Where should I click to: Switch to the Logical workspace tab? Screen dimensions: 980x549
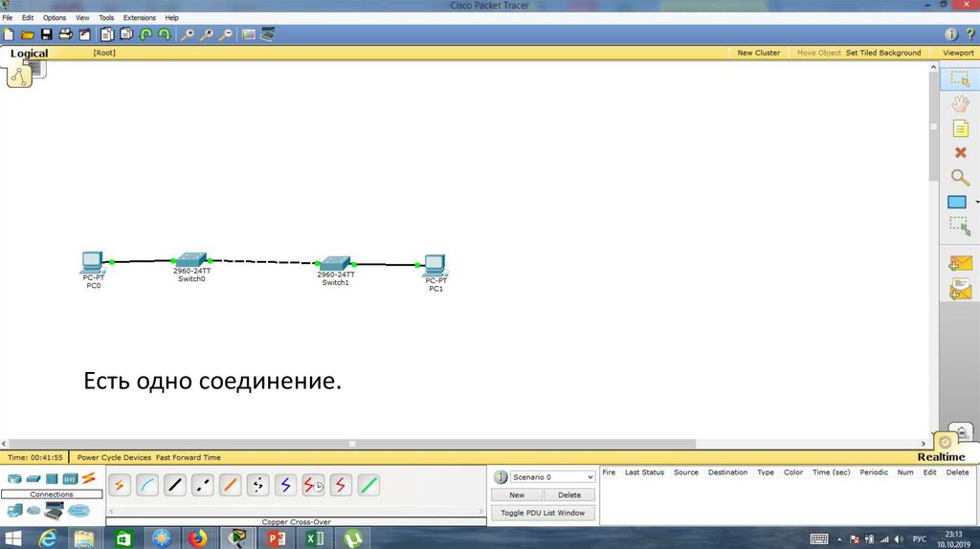(29, 54)
